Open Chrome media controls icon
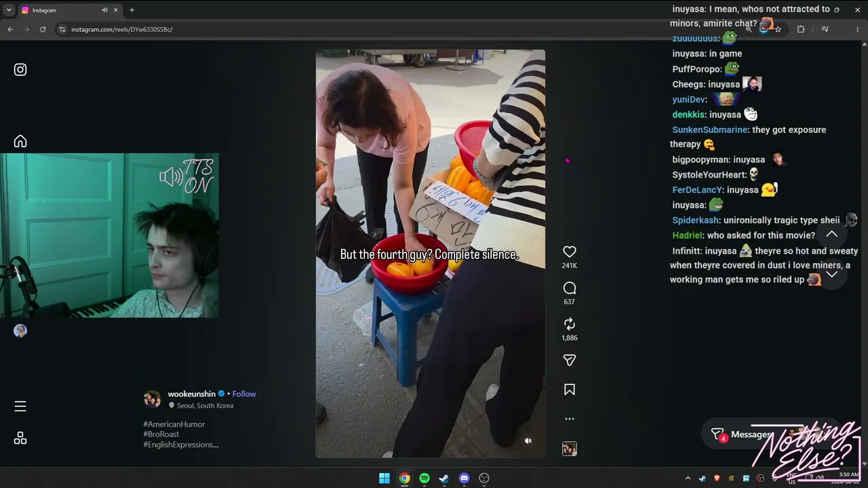The image size is (868, 488). pyautogui.click(x=825, y=29)
